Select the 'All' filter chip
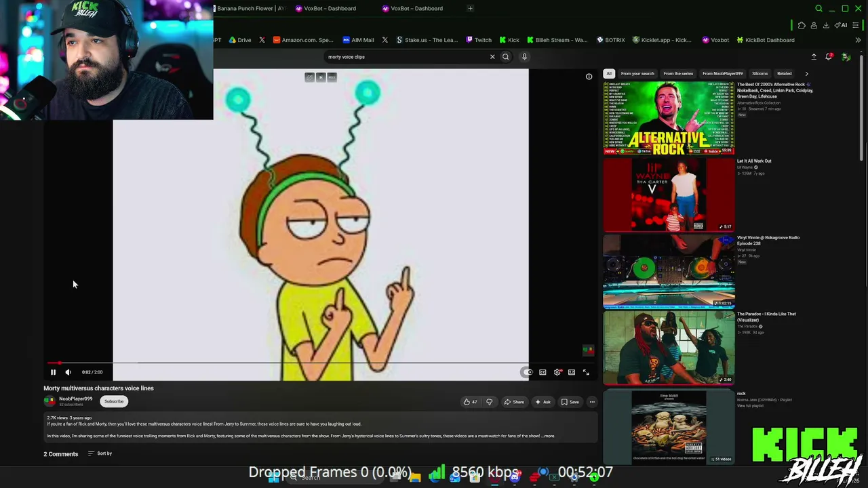 pyautogui.click(x=609, y=73)
